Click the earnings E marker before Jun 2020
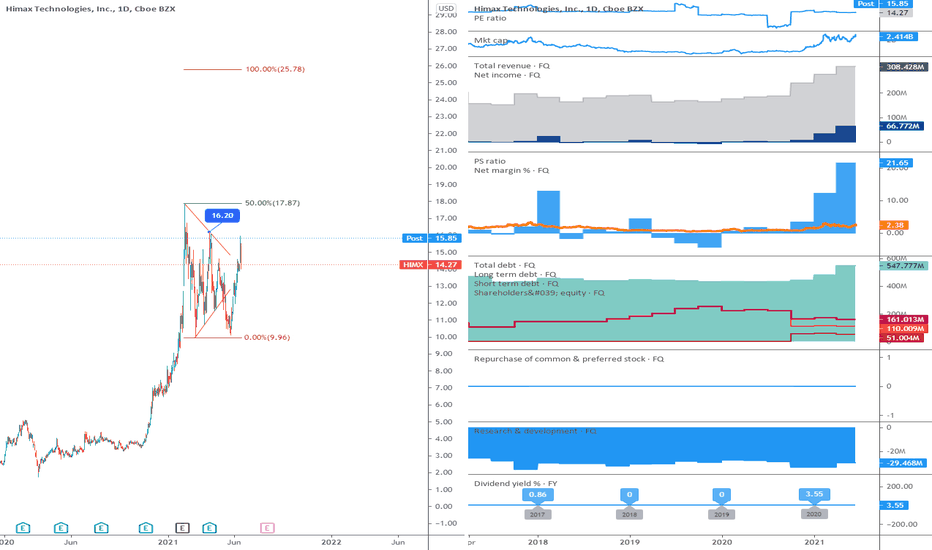This screenshot has height=550, width=932. pyautogui.click(x=61, y=527)
